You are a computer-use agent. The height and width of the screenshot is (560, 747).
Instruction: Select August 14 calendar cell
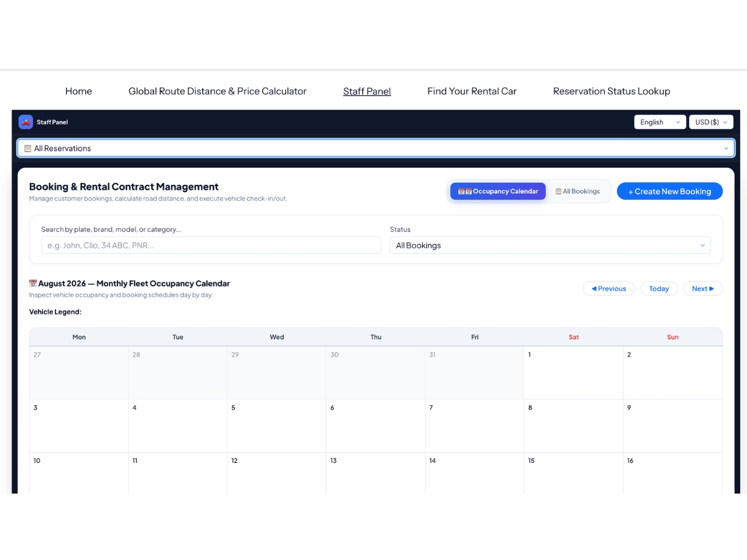(x=475, y=473)
